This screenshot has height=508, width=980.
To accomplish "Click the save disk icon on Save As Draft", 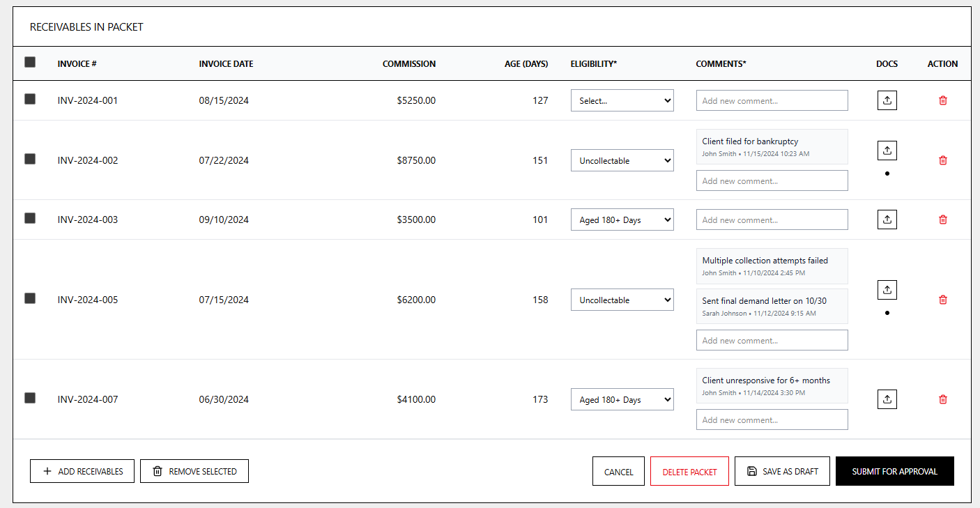I will tap(751, 470).
